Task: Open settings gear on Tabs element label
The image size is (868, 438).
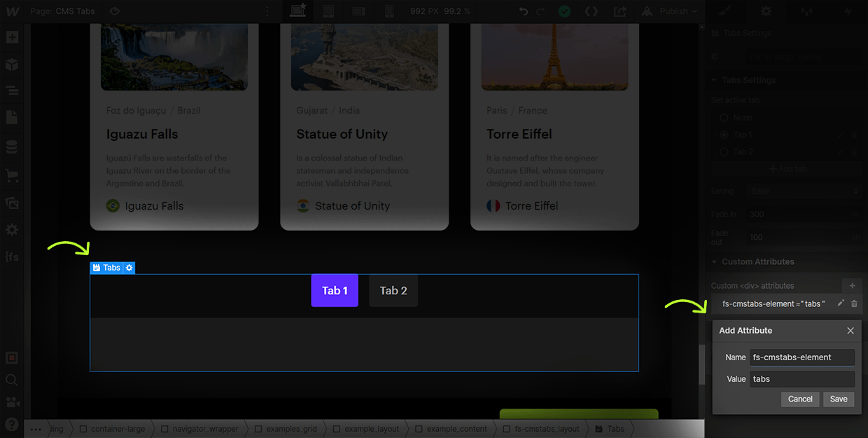Action: pyautogui.click(x=129, y=268)
